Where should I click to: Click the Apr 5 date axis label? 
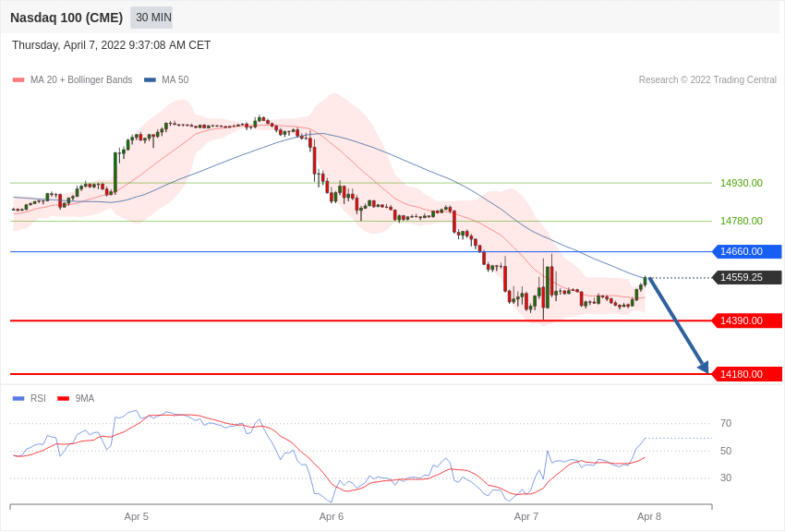click(x=136, y=516)
